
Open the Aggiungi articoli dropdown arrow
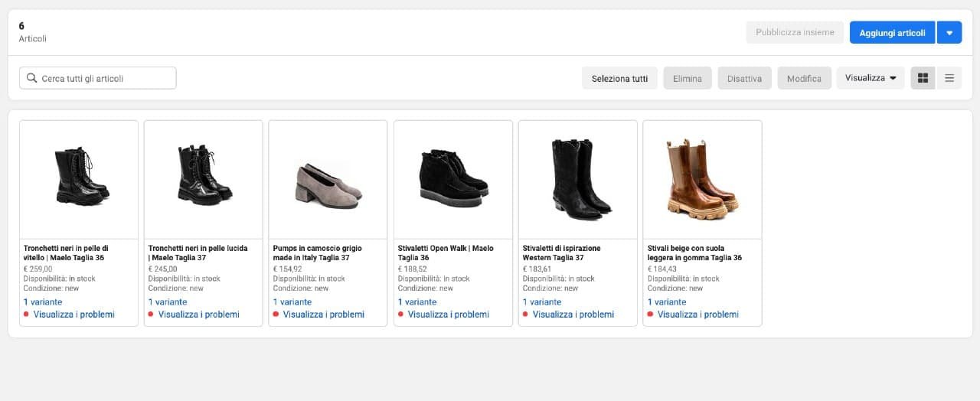[x=949, y=33]
